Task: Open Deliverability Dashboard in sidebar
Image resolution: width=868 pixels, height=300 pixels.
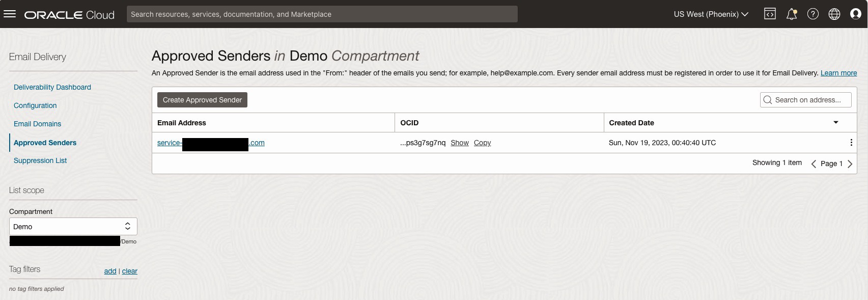Action: tap(52, 87)
